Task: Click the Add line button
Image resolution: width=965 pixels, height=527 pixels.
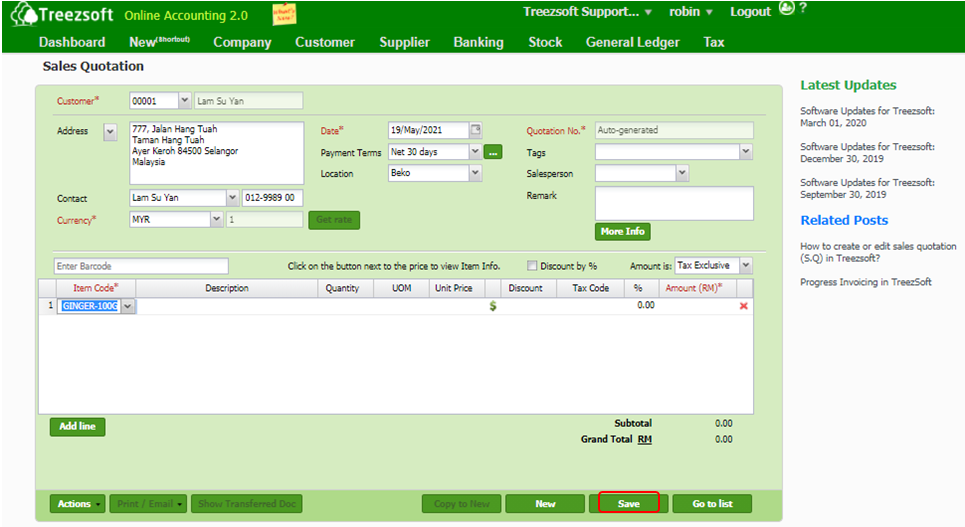Action: [x=78, y=426]
